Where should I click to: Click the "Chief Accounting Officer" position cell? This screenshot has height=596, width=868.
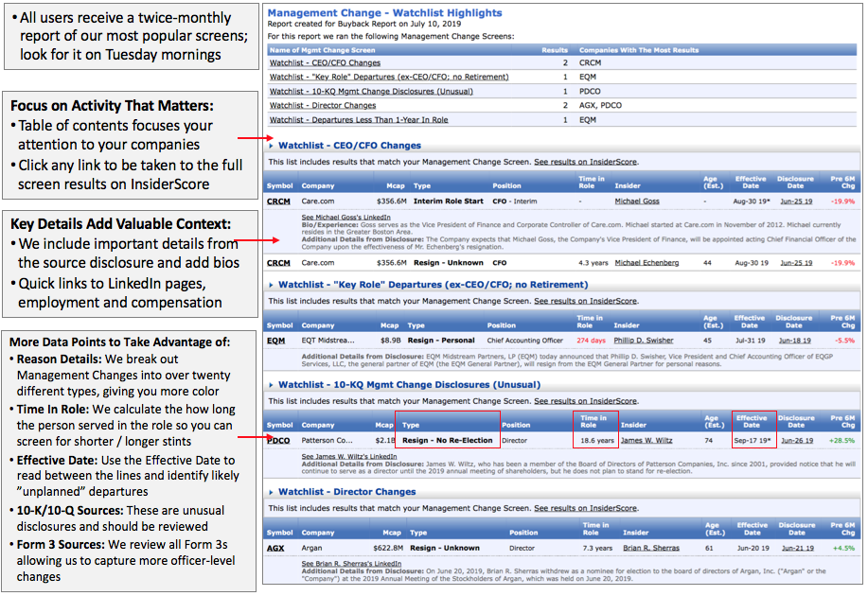tap(524, 341)
